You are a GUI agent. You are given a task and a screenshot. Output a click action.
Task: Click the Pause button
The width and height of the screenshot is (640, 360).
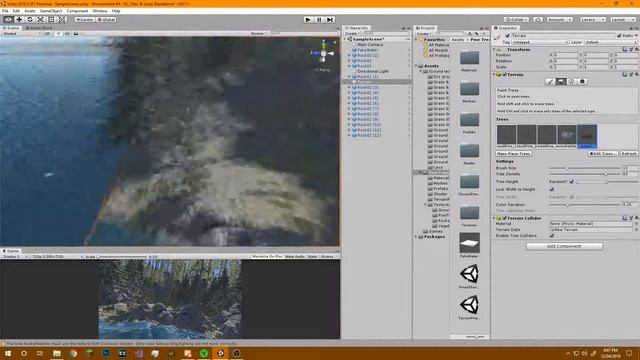click(319, 20)
